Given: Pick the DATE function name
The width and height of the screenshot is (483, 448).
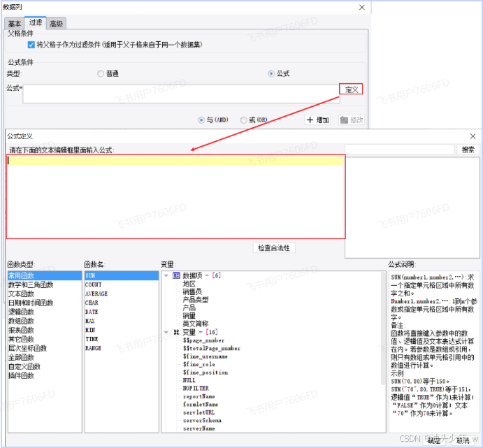Looking at the screenshot, I should (x=122, y=312).
